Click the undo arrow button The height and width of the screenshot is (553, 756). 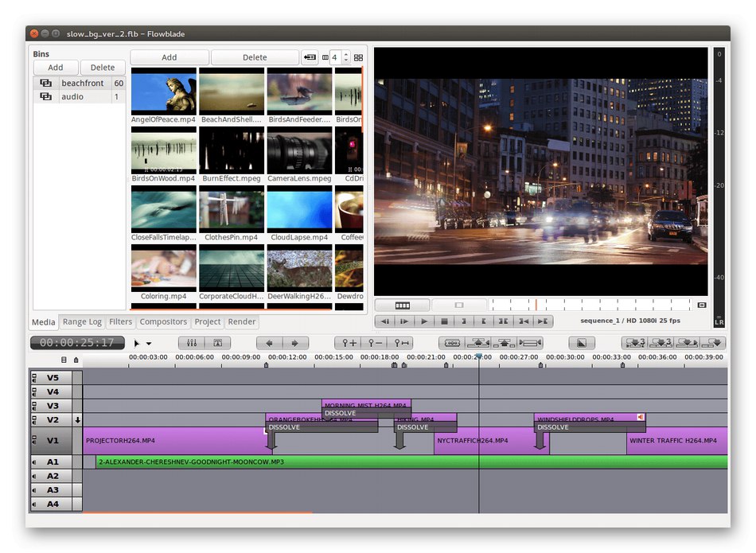coord(269,343)
